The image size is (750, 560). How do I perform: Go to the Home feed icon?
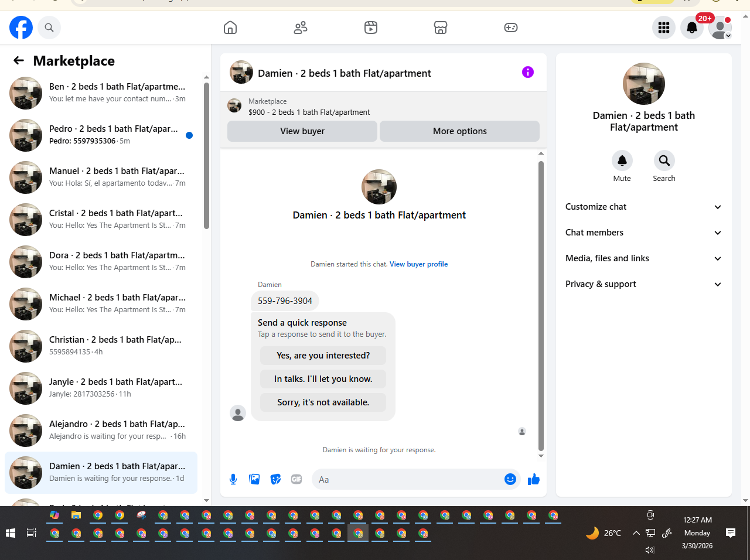pos(230,28)
